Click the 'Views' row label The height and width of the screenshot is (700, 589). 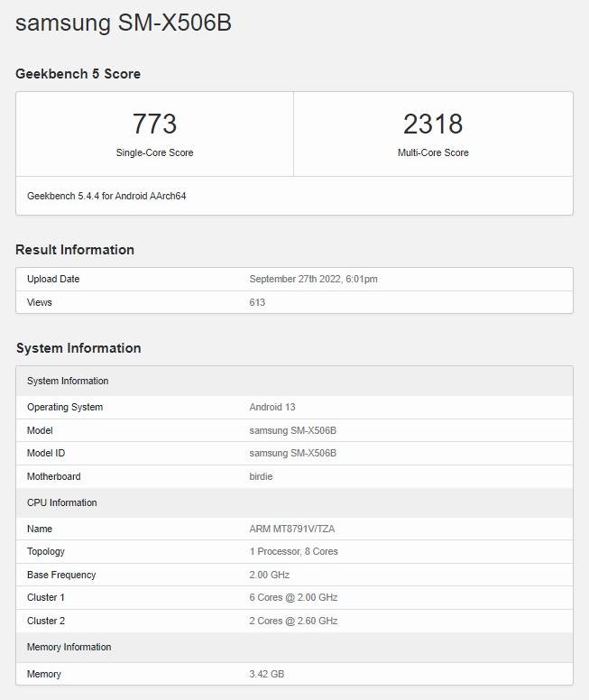40,302
